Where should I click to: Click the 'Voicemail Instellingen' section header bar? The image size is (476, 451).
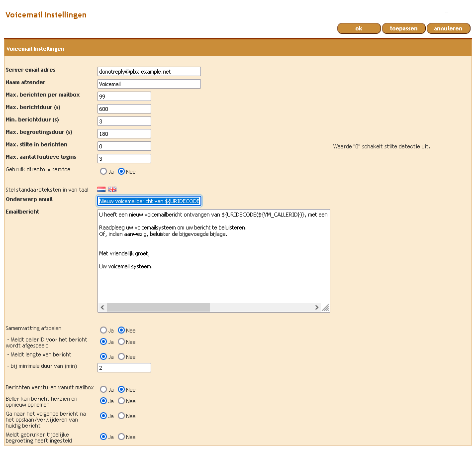coord(238,49)
